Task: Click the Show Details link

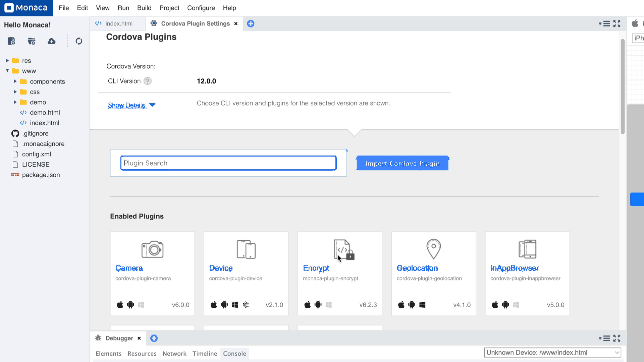Action: click(x=127, y=105)
